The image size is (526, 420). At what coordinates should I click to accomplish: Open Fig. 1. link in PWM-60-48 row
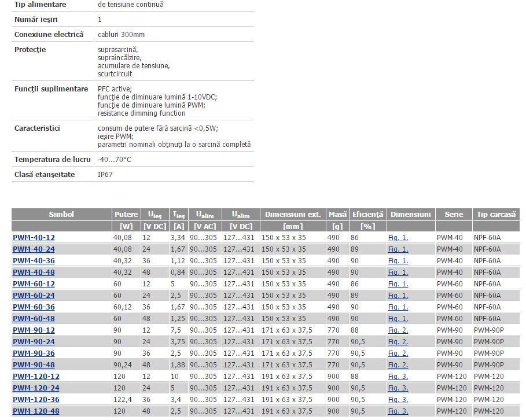(398, 319)
